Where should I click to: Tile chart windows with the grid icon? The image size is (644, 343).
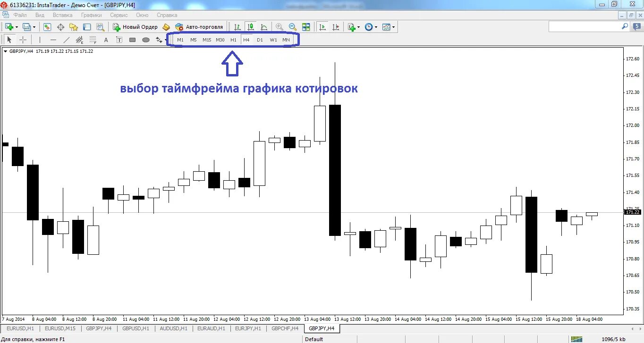point(306,27)
